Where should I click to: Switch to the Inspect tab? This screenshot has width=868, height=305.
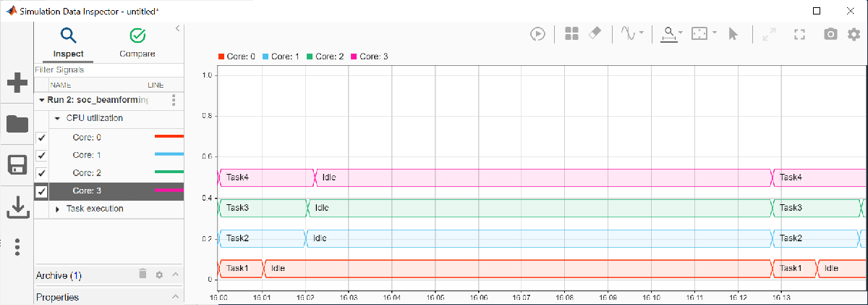tap(68, 43)
